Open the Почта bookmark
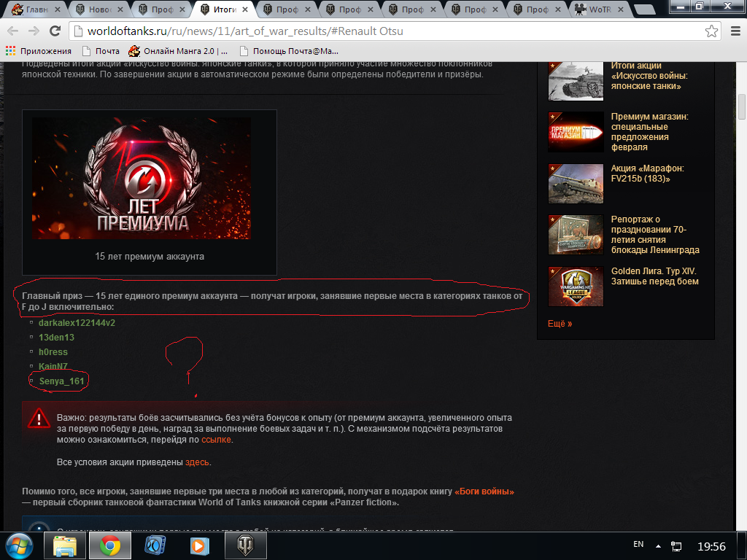747x560 pixels. pos(101,51)
